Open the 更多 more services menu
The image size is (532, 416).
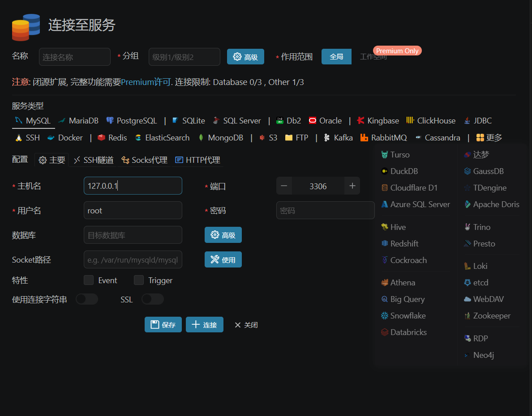[x=489, y=138]
